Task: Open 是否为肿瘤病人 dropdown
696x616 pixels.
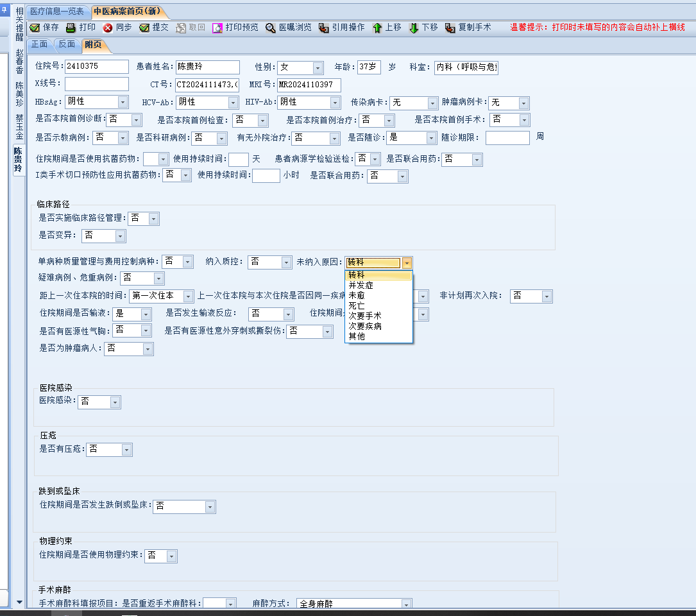Action: (148, 349)
